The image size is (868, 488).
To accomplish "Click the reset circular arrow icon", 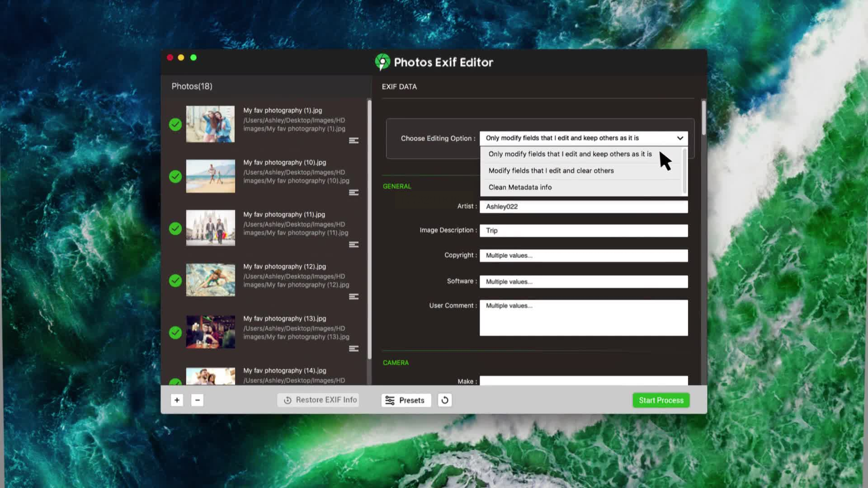I will (444, 400).
